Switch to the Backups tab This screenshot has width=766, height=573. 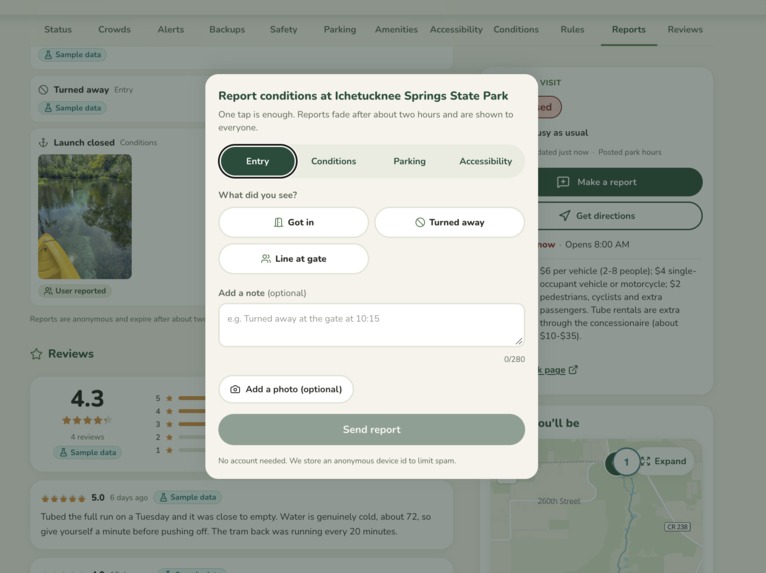click(227, 29)
